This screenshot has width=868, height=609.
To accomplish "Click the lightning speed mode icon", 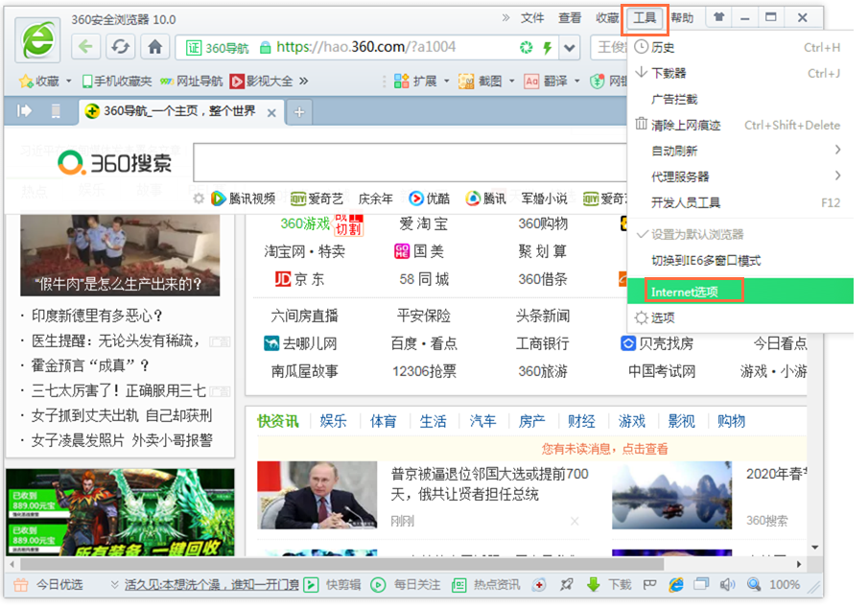I will point(548,48).
